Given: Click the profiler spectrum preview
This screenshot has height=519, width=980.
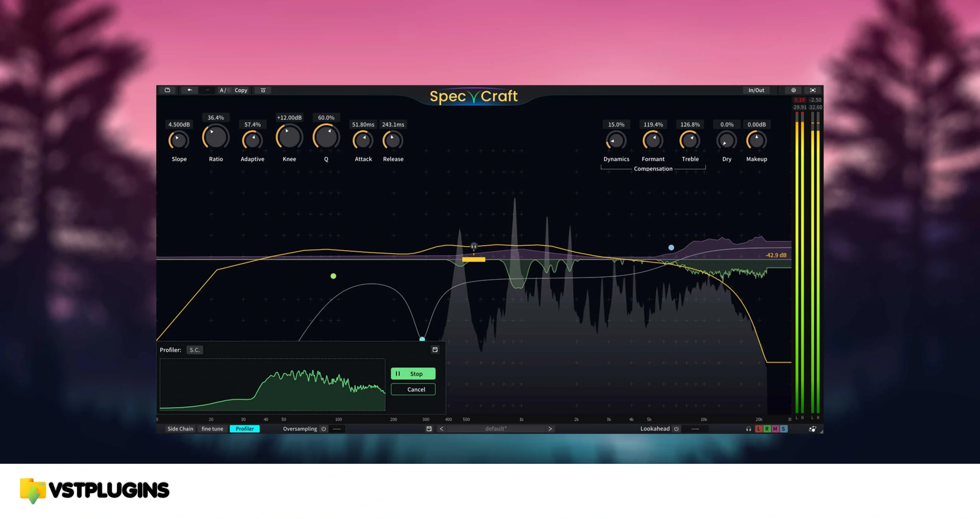Looking at the screenshot, I should (272, 385).
